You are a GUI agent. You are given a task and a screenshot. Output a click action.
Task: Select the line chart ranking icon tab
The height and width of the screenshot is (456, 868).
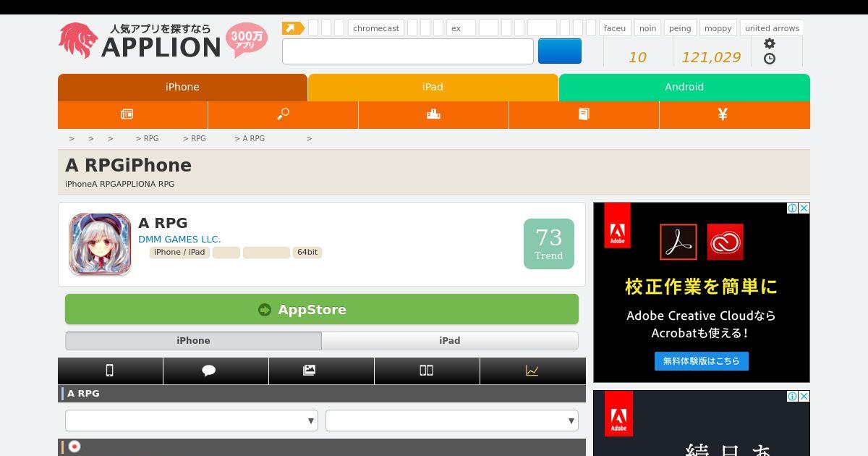(x=532, y=371)
